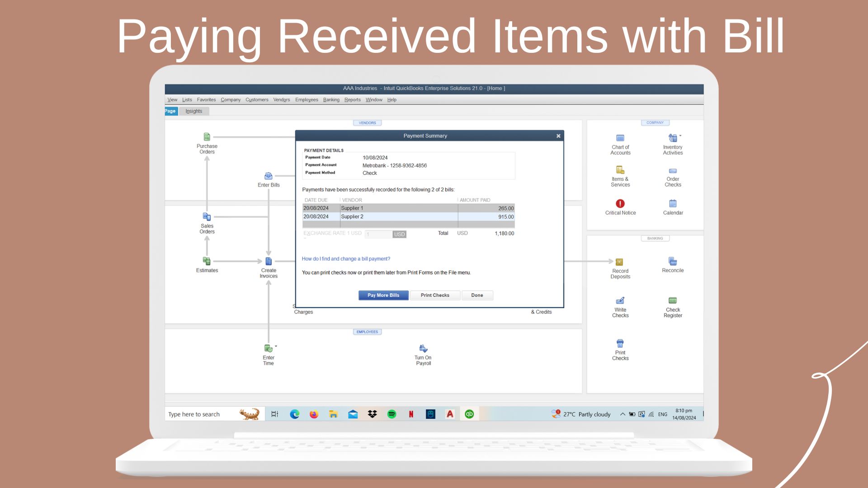This screenshot has width=868, height=488.
Task: Click the Pay More Bills button
Action: pos(383,296)
